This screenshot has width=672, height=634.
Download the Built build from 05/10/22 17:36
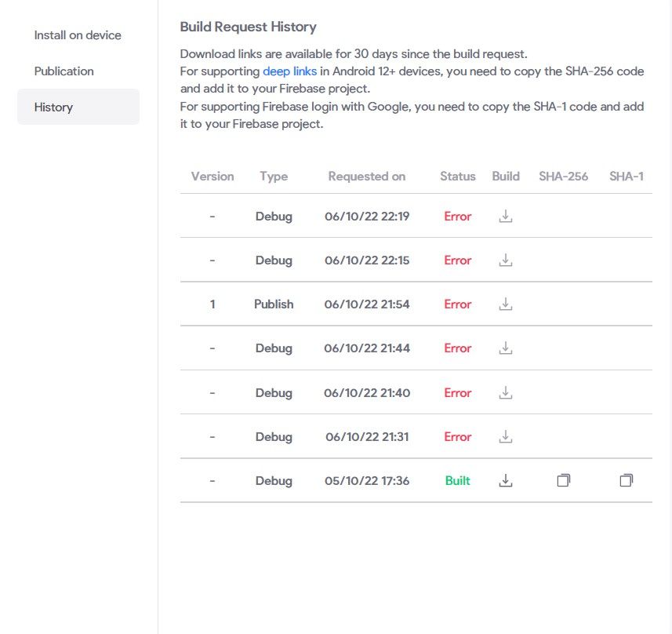tap(506, 480)
